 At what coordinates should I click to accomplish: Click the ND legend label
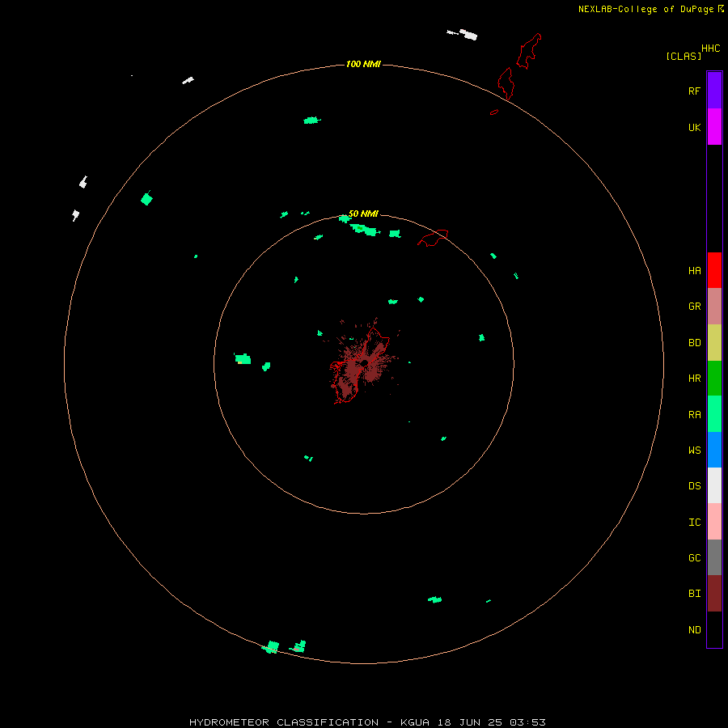coord(694,630)
